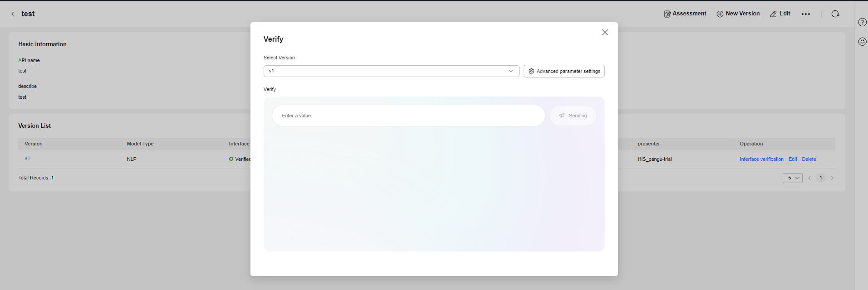868x290 pixels.
Task: Open the v1 version link
Action: pos(27,159)
